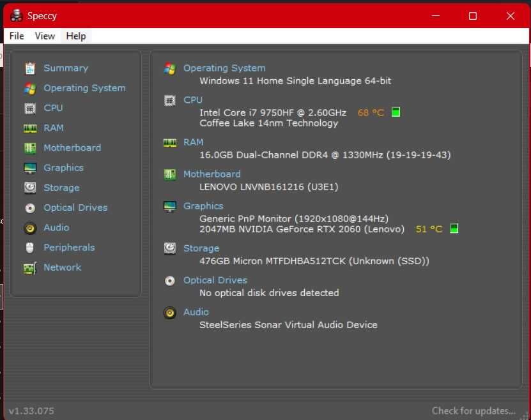Click the Peripherals mouse icon in sidebar
The width and height of the screenshot is (531, 420).
[30, 248]
